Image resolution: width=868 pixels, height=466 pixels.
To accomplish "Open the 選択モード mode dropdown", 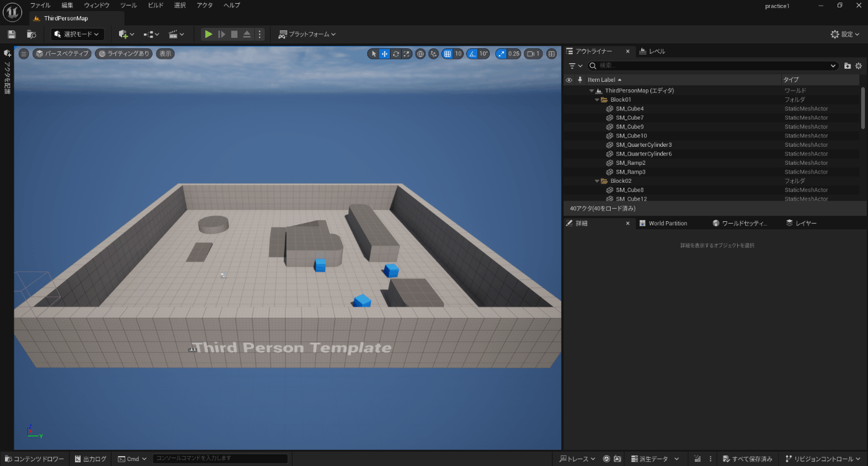I will (77, 34).
